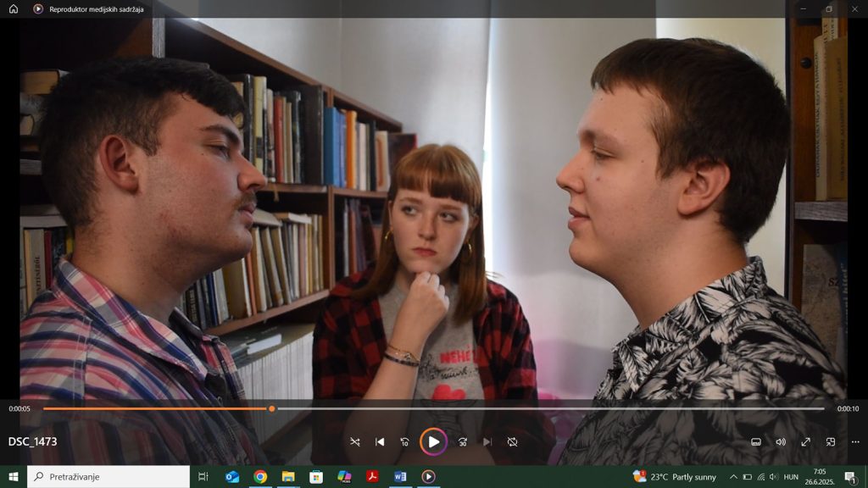The height and width of the screenshot is (488, 868).
Task: Enter full screen mode
Action: click(805, 441)
